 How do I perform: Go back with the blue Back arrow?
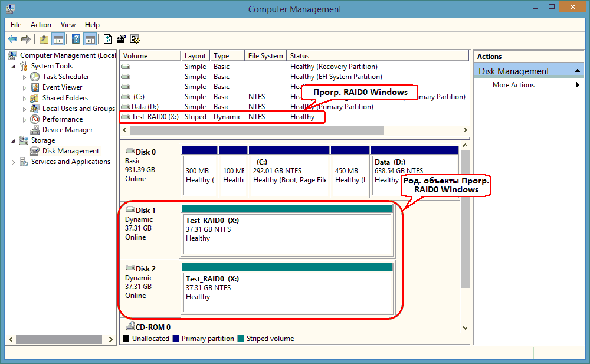[12, 39]
